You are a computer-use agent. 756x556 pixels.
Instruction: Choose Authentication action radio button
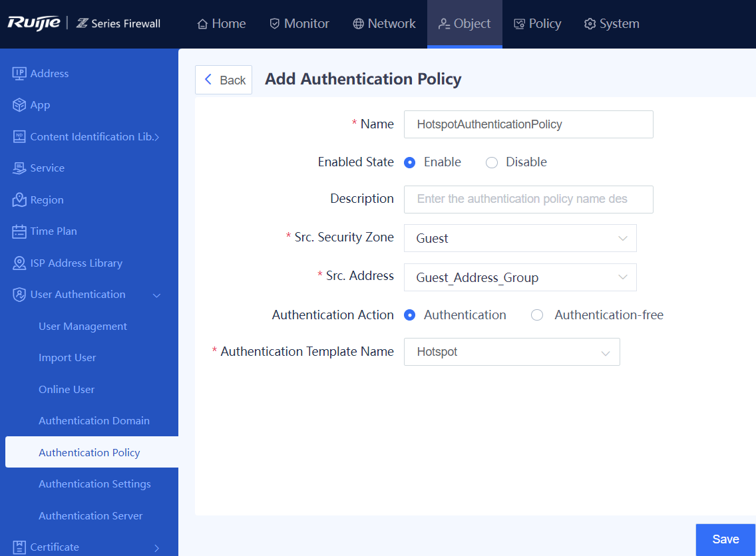click(410, 315)
